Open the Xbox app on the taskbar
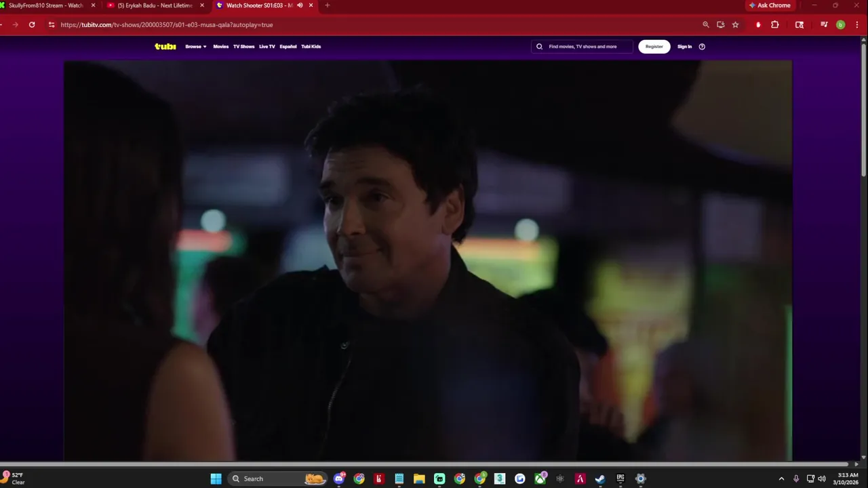The width and height of the screenshot is (868, 488). point(540,479)
